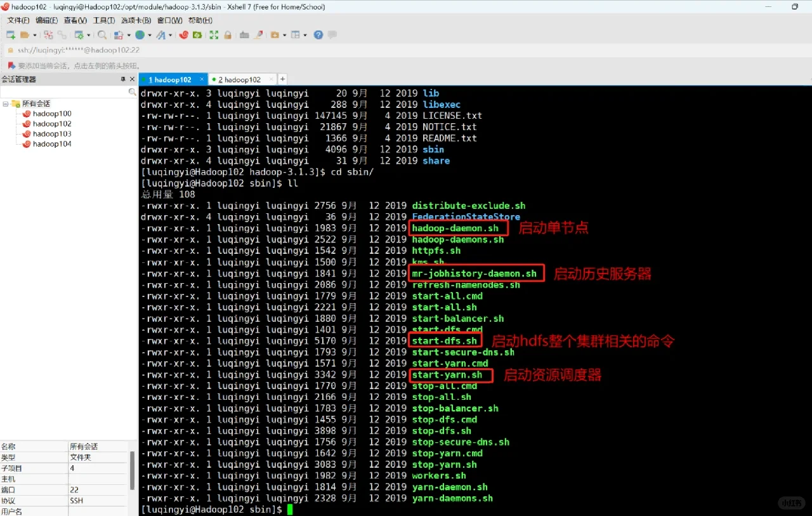The width and height of the screenshot is (812, 516).
Task: Click the color scheme toolbar icon
Action: pos(118,35)
